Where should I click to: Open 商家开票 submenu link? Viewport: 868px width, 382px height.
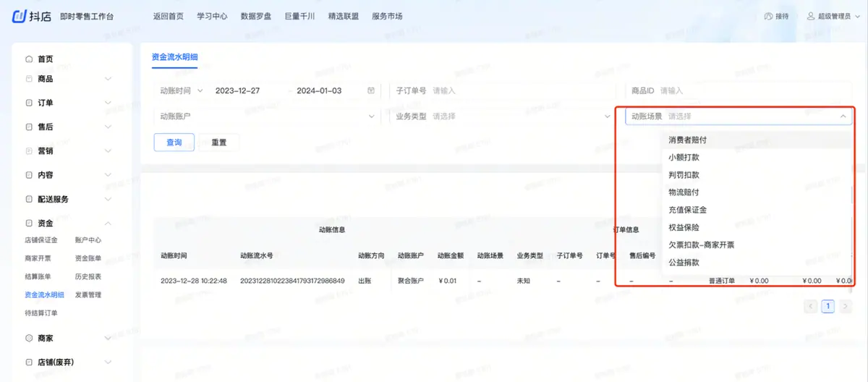[38, 258]
